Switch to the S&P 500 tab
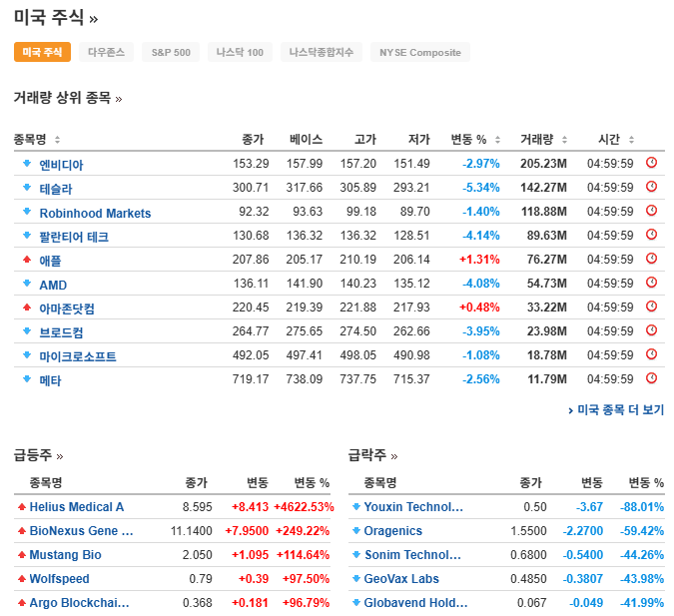The height and width of the screenshot is (616, 674). click(x=171, y=52)
